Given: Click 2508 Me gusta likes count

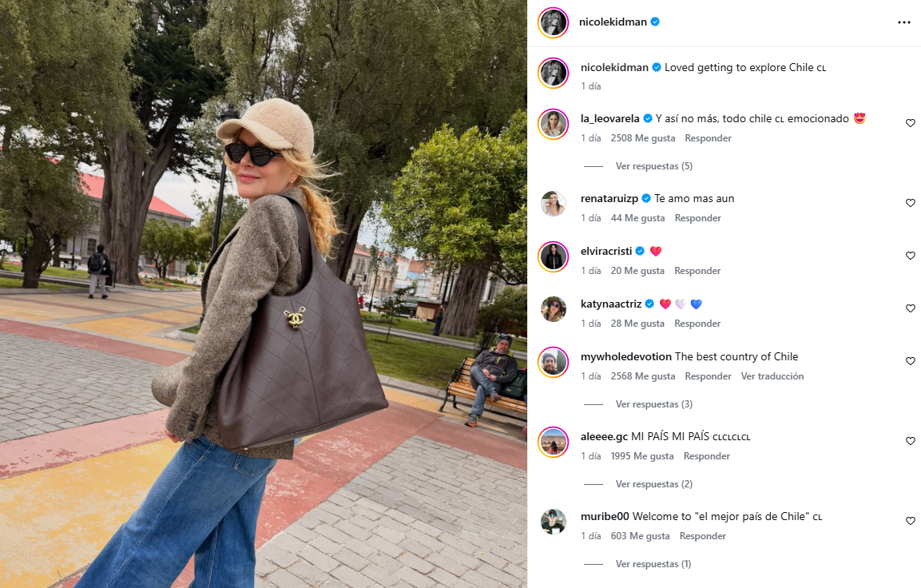Looking at the screenshot, I should point(642,138).
